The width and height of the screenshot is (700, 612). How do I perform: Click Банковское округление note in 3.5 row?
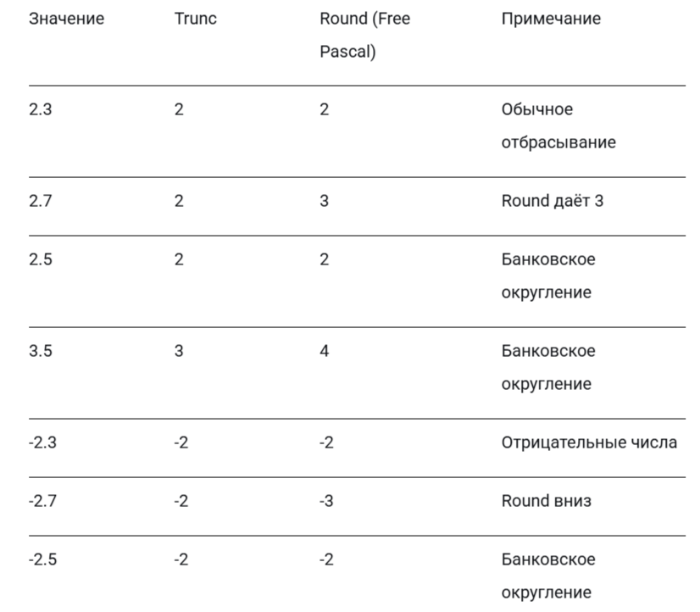point(547,367)
